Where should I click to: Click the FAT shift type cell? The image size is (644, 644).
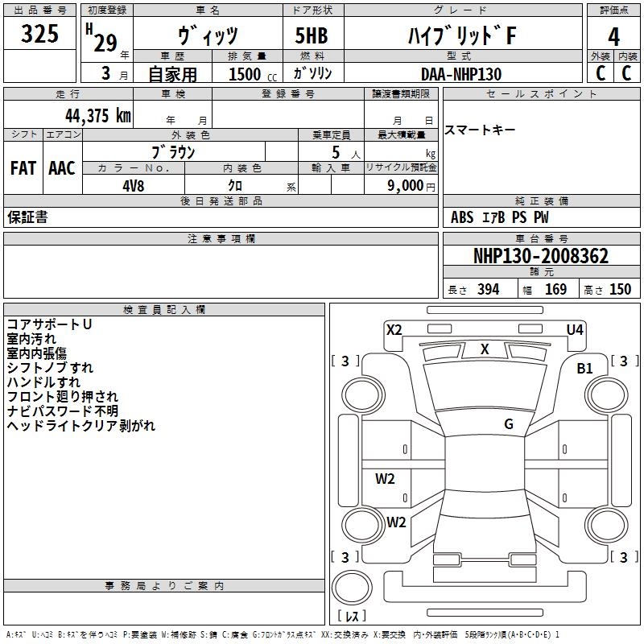[23, 167]
